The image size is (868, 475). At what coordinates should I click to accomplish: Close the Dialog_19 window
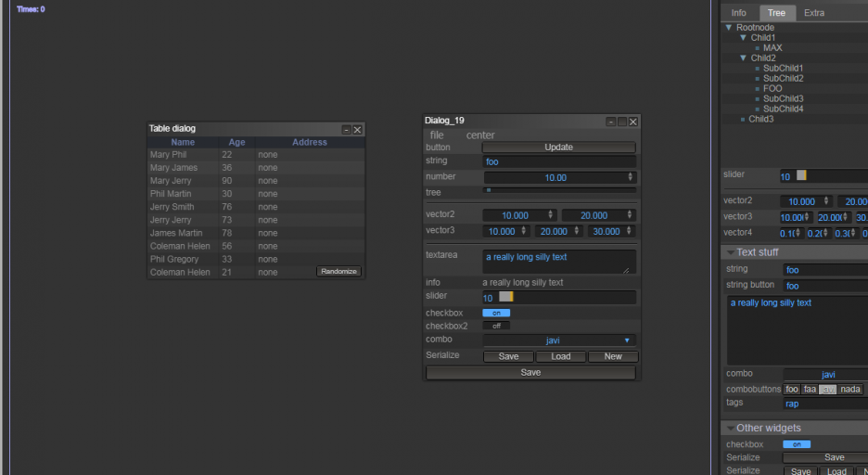click(633, 122)
